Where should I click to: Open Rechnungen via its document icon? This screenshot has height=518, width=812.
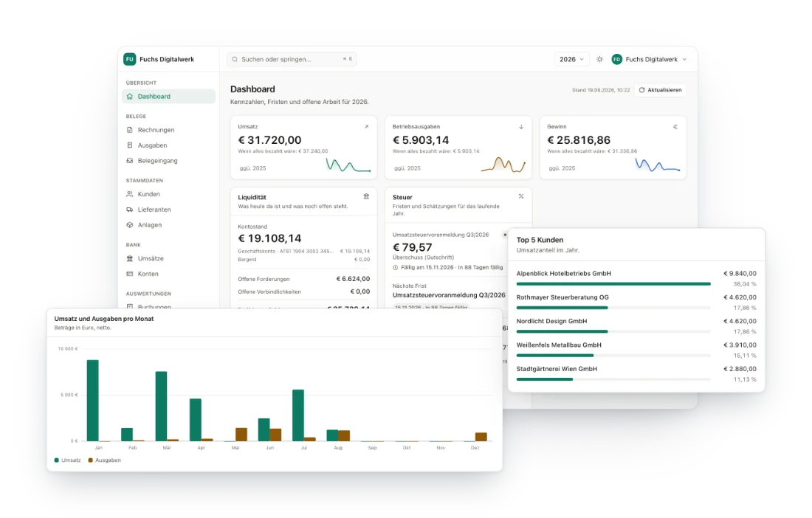(x=129, y=130)
